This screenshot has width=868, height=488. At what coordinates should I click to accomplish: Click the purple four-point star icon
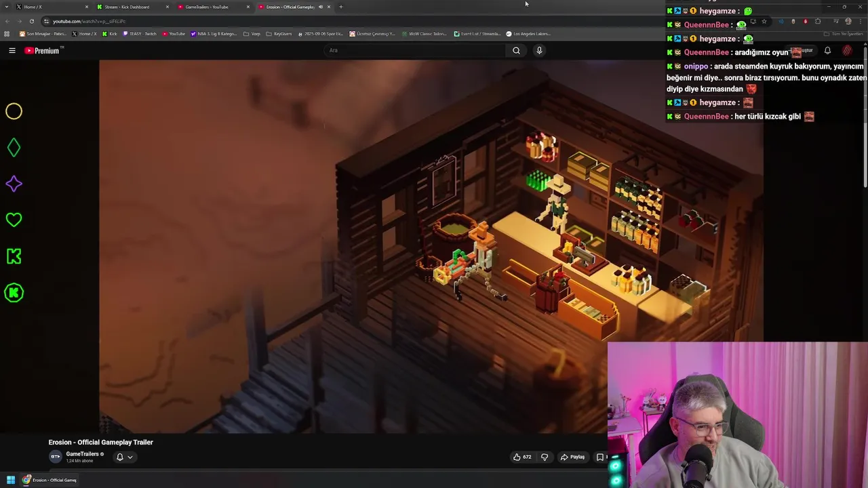coord(14,184)
